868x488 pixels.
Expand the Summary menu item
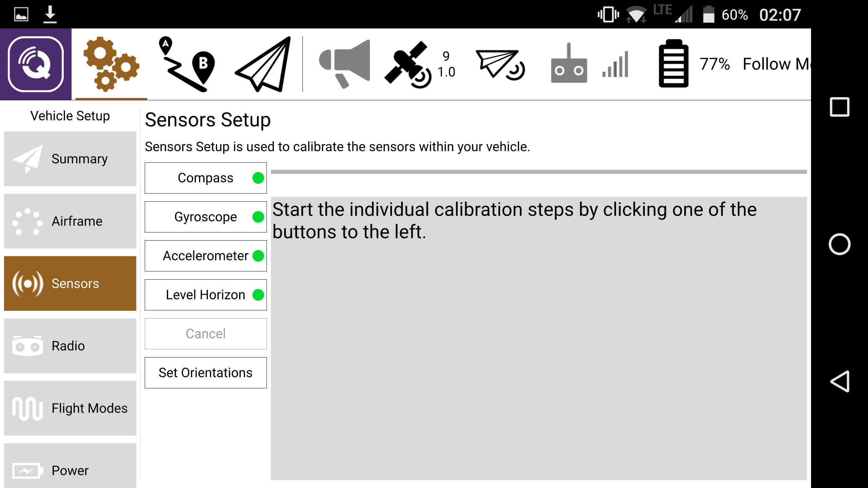tap(69, 159)
